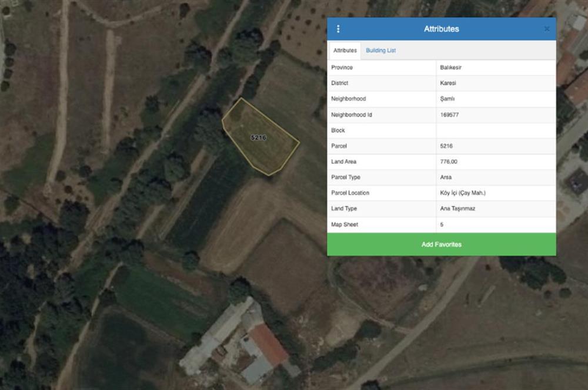Viewport: 588px width, 390px height.
Task: Click the Map Sheet row label
Action: coord(345,224)
